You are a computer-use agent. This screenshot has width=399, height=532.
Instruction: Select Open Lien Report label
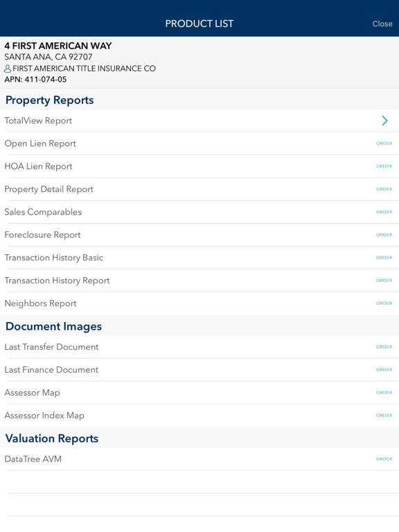point(40,144)
